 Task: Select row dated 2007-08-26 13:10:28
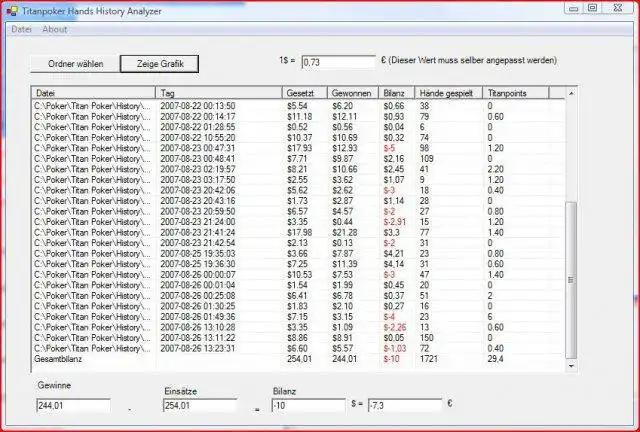tap(299, 327)
